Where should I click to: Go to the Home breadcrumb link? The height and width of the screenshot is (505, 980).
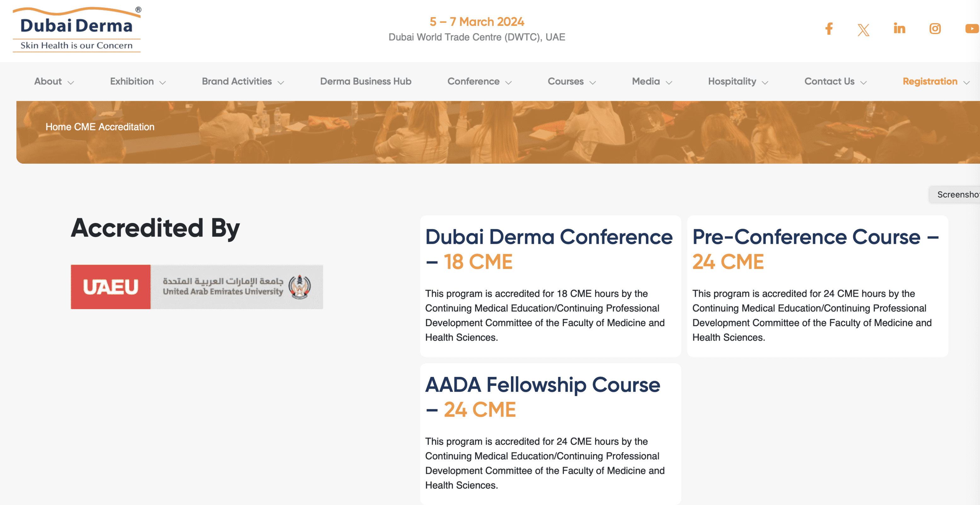click(58, 127)
